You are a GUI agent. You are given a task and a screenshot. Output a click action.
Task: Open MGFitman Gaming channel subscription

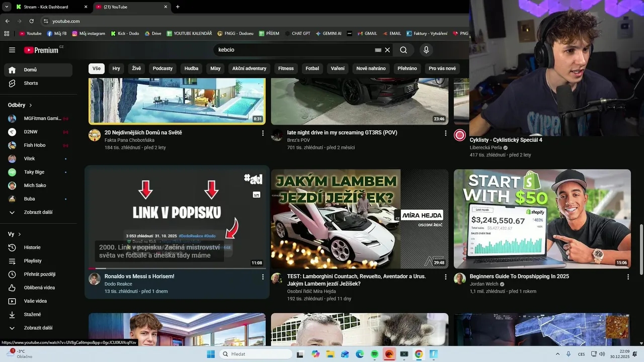[x=39, y=119]
